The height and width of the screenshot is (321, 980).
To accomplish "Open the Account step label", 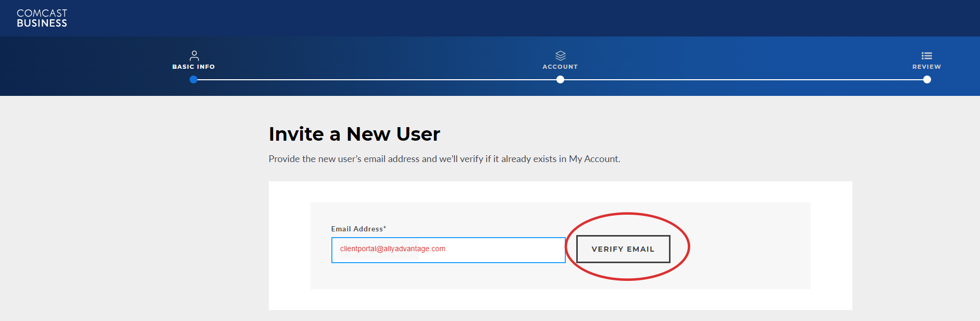I will click(x=560, y=67).
